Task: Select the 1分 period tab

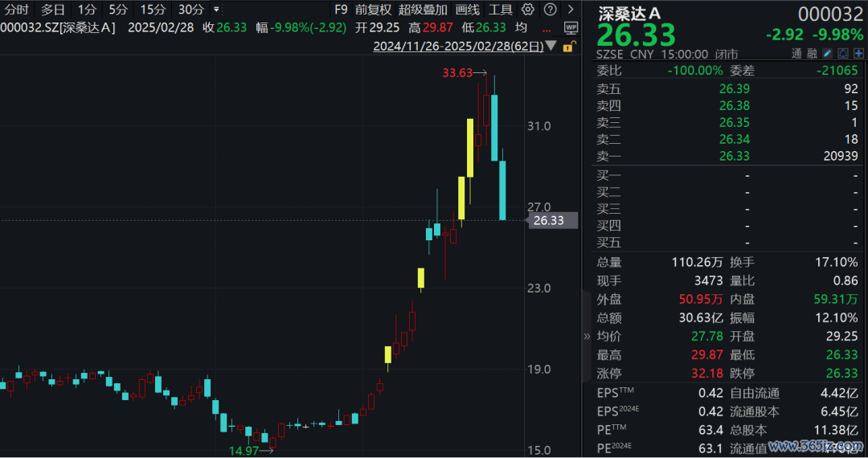Action: (87, 10)
